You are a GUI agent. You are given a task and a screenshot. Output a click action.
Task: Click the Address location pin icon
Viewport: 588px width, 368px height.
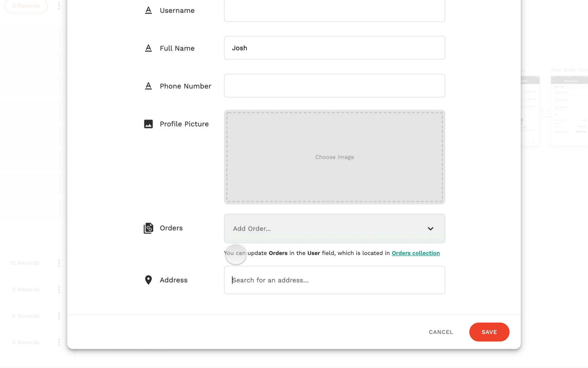point(148,280)
